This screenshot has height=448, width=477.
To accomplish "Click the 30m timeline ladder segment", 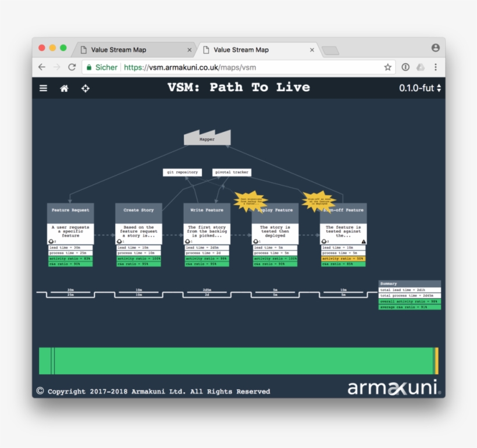I will [x=70, y=292].
